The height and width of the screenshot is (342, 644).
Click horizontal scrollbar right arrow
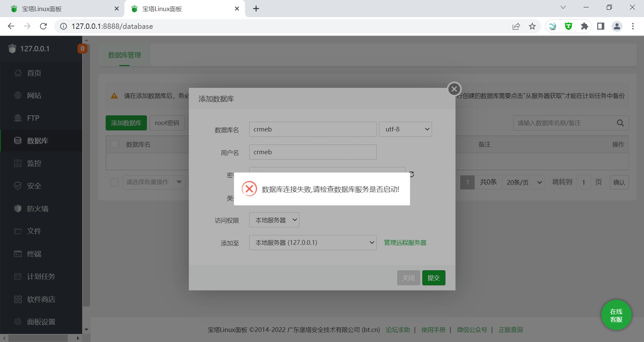coord(78,338)
